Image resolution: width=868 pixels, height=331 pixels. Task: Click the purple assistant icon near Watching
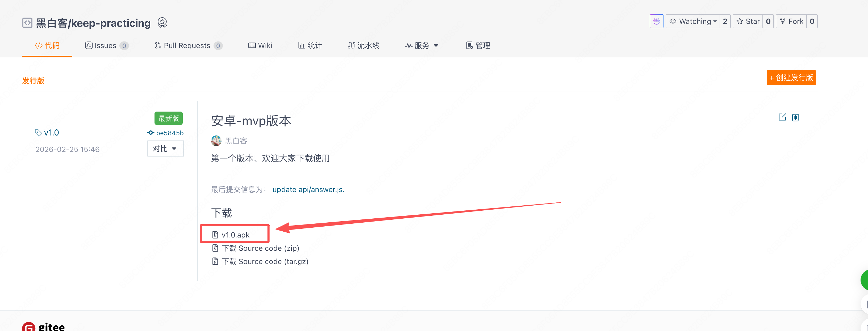(656, 22)
